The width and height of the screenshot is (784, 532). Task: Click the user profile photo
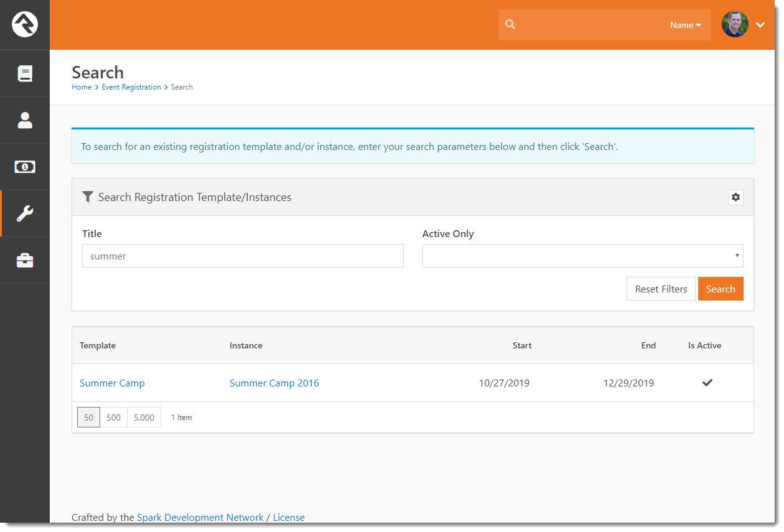point(735,24)
